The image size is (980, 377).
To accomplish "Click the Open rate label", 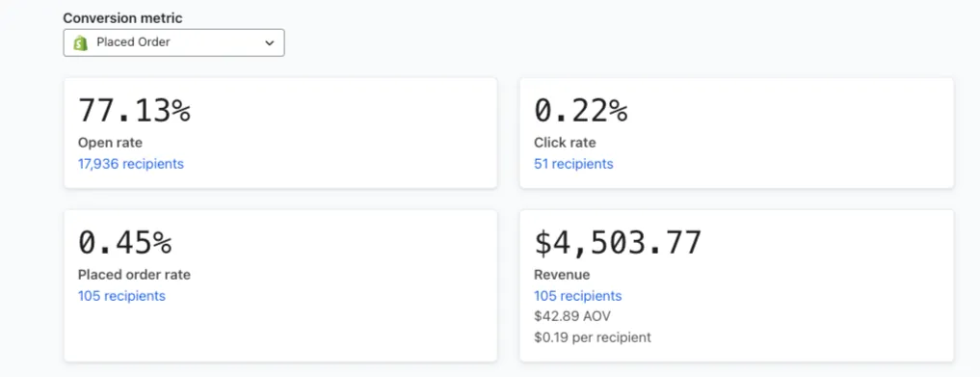I will tap(110, 143).
